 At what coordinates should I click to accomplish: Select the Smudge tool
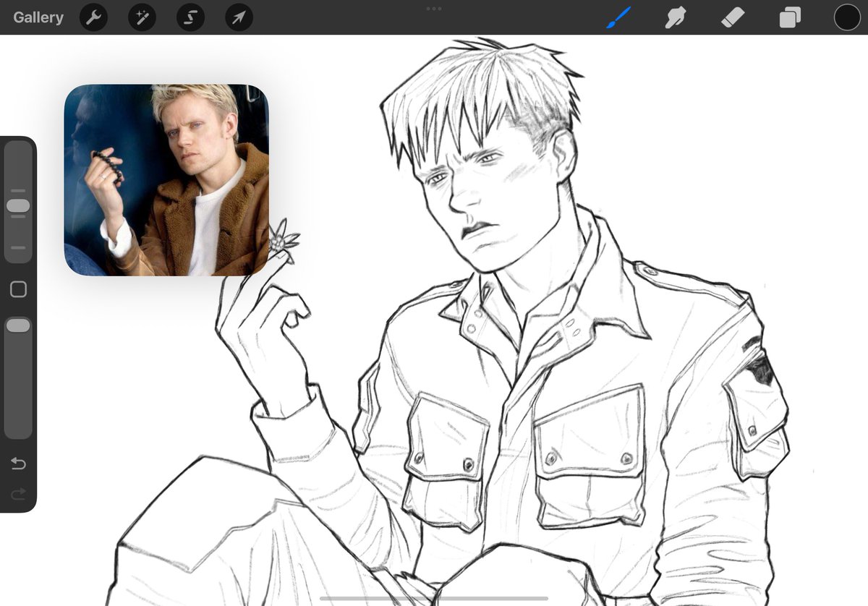tap(676, 17)
